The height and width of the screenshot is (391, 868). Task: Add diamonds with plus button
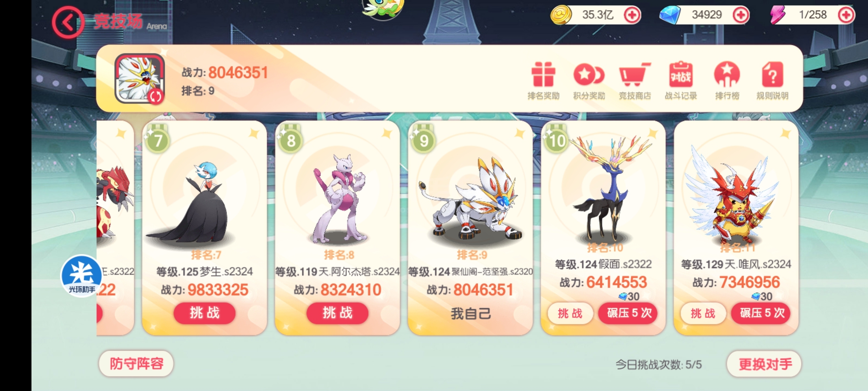point(740,15)
